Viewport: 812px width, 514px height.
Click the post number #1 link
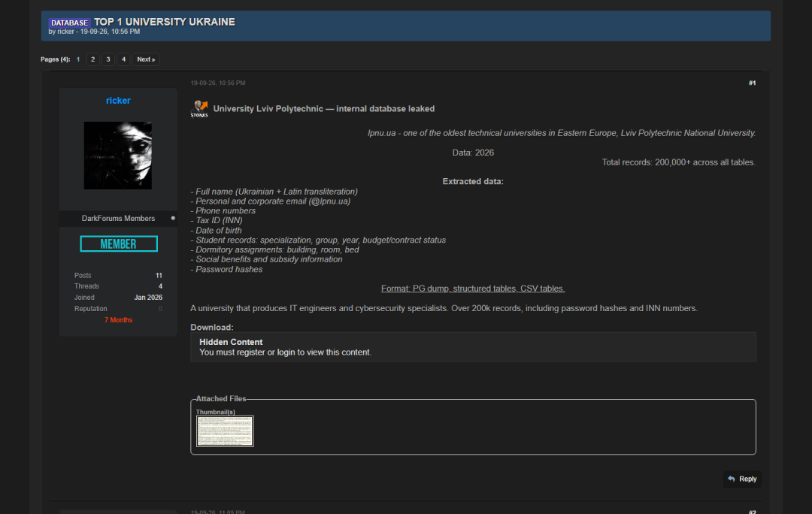(752, 83)
